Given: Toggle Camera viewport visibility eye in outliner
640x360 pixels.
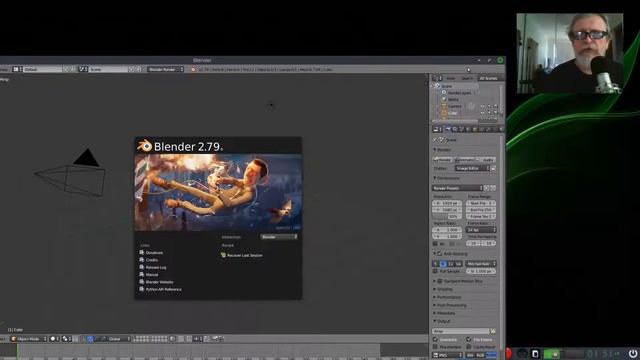Looking at the screenshot, I should pos(483,107).
